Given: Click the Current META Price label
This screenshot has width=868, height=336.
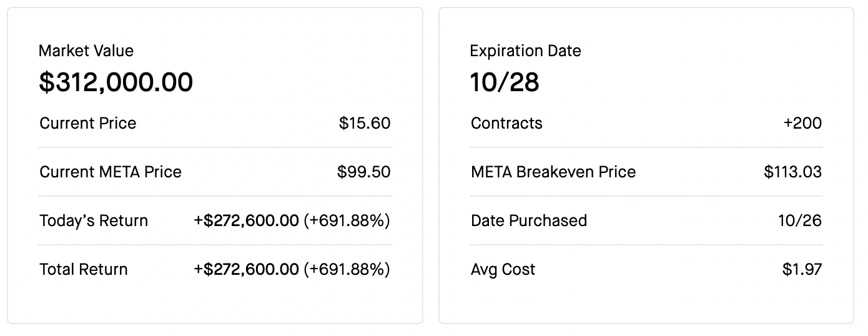Looking at the screenshot, I should pos(111,172).
